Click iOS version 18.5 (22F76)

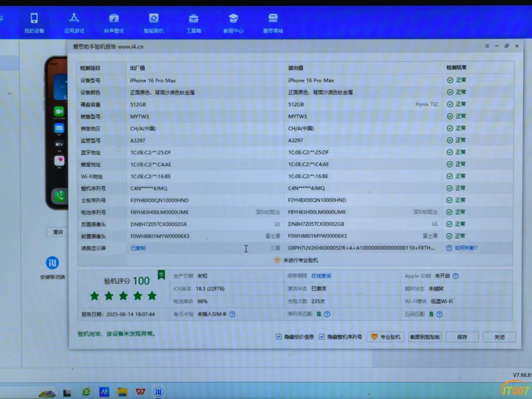[x=210, y=289]
